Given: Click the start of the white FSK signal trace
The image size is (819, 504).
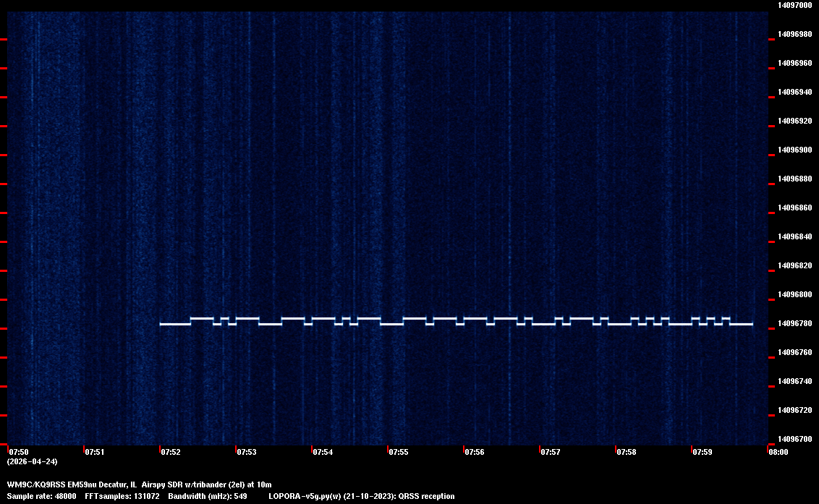Looking at the screenshot, I should (x=161, y=325).
